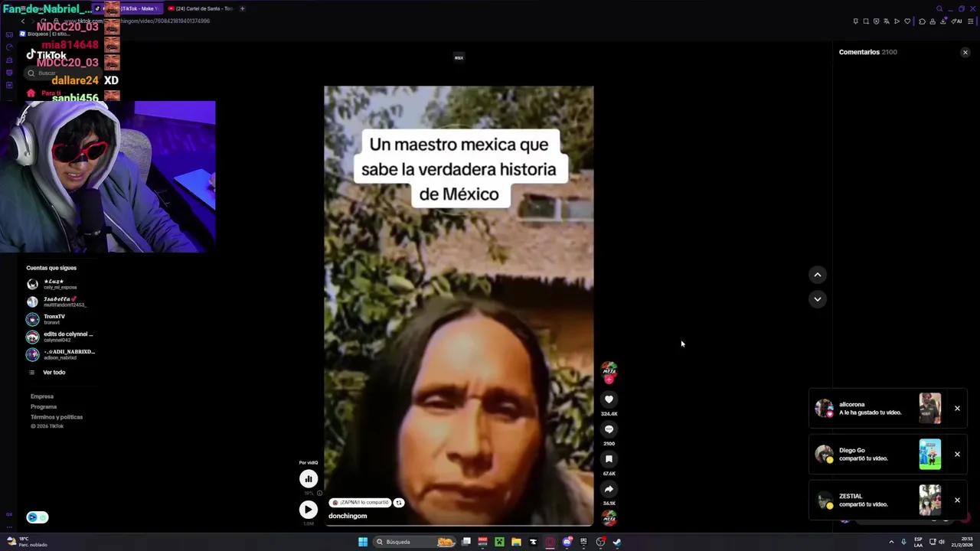Open the taskbar weather widget
This screenshot has width=980, height=551.
[27, 542]
